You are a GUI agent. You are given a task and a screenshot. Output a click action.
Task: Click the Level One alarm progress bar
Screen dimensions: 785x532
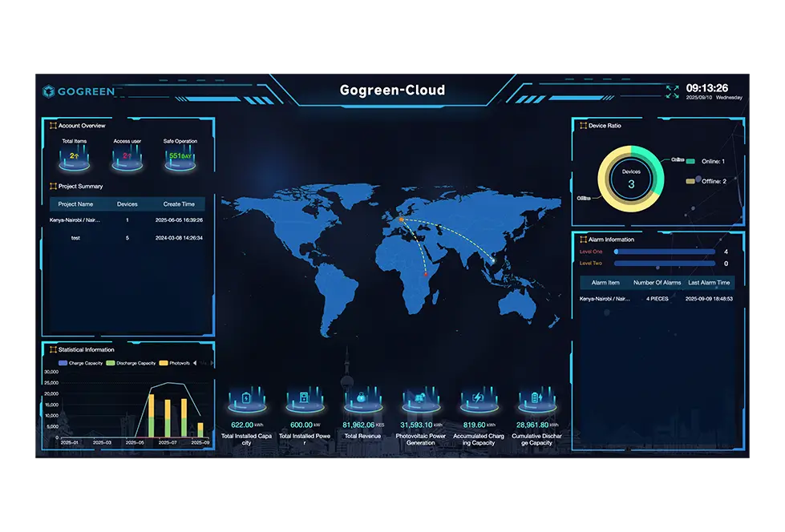tap(665, 252)
